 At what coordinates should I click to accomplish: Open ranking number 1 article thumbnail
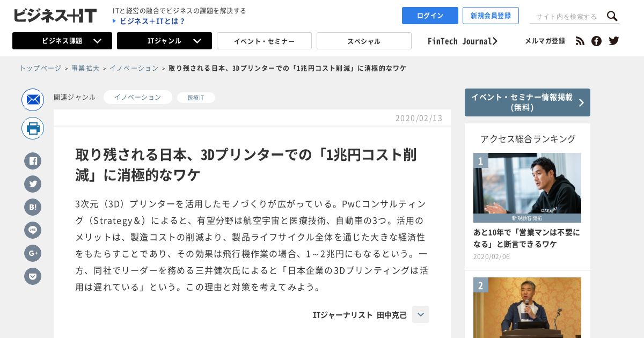pyautogui.click(x=527, y=188)
